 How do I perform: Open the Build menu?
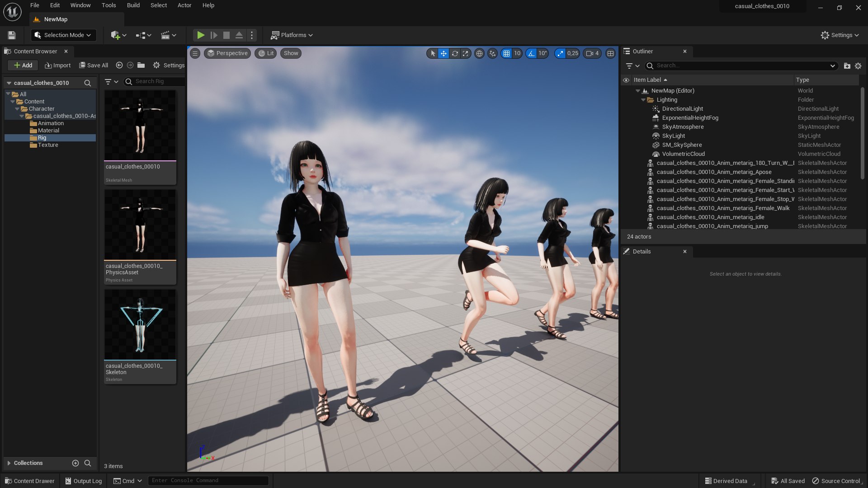(x=133, y=5)
